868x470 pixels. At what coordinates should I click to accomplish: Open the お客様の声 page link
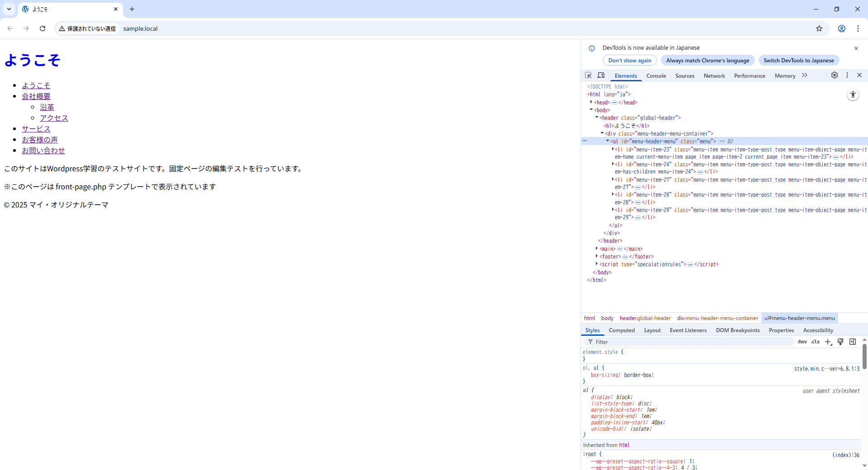(40, 140)
